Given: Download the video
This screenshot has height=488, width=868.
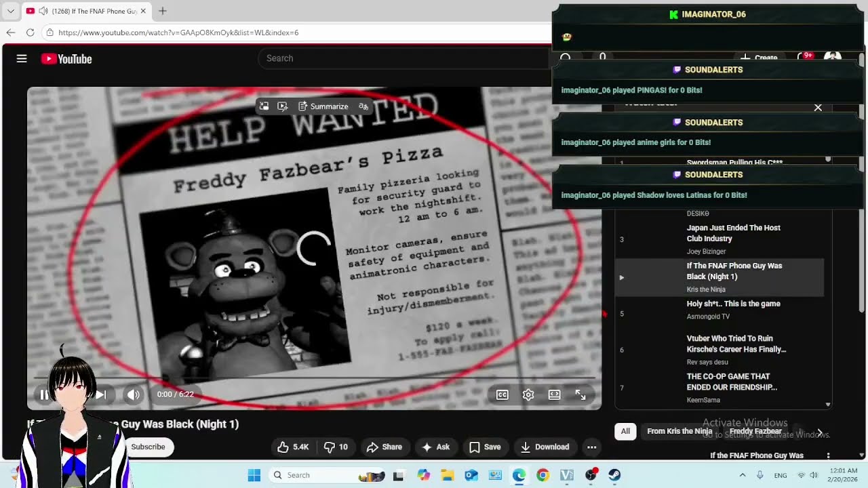Looking at the screenshot, I should 545,447.
